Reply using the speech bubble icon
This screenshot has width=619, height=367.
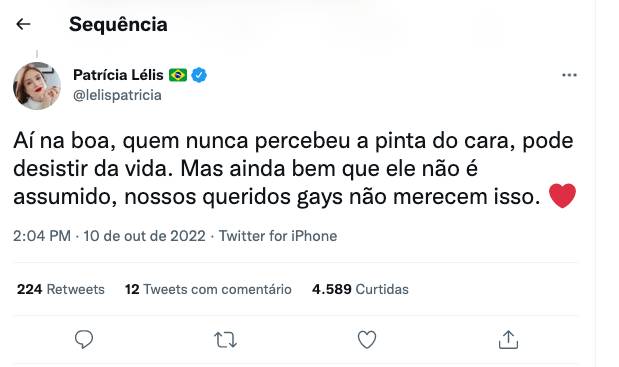point(84,339)
